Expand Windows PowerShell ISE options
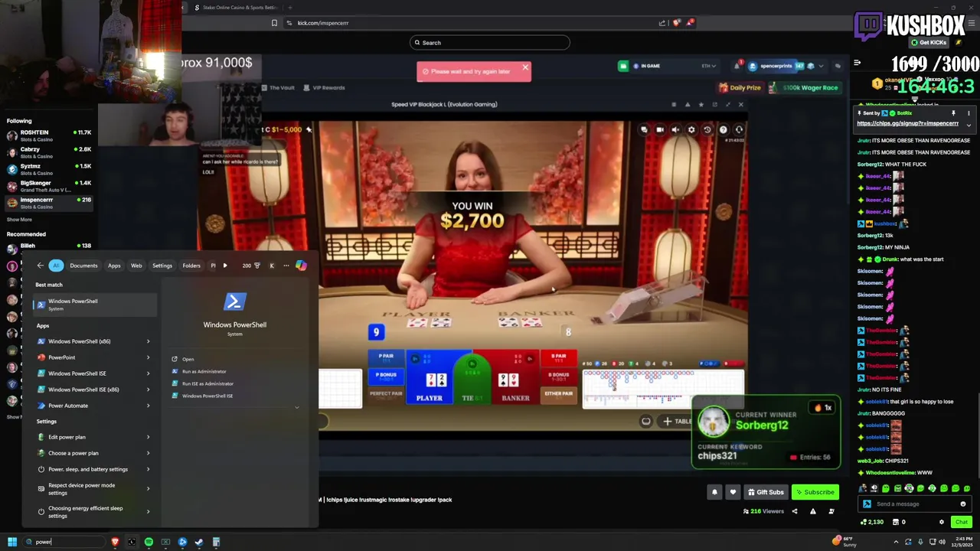The image size is (980, 551). (148, 373)
